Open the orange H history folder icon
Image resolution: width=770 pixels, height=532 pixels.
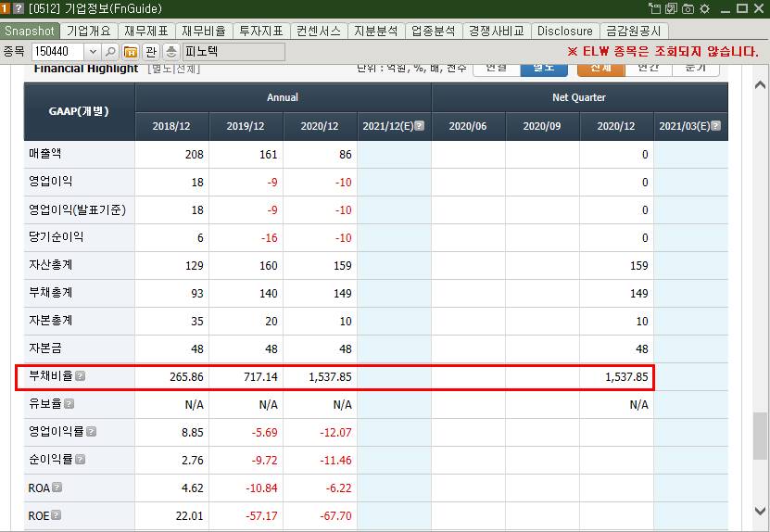point(131,52)
